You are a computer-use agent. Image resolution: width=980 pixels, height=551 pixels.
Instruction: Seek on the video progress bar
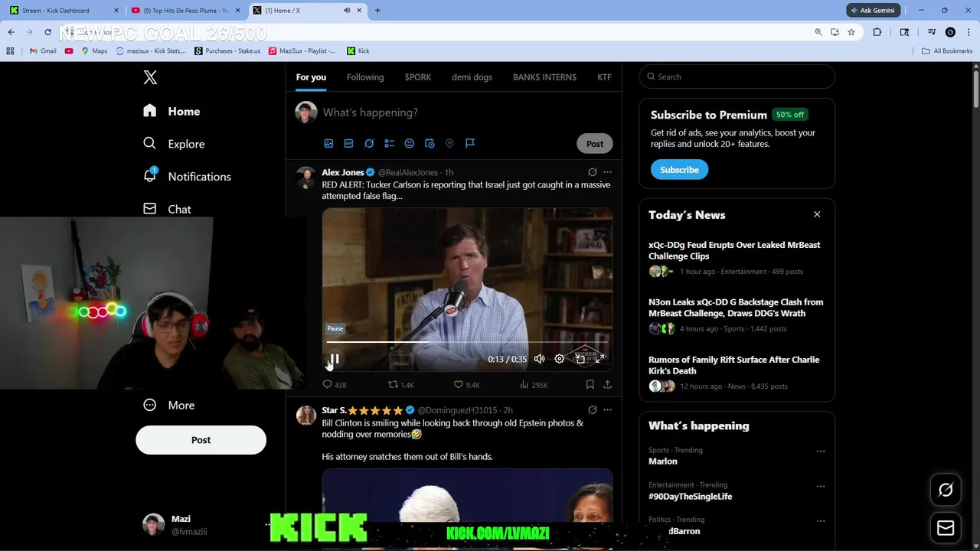(x=467, y=342)
